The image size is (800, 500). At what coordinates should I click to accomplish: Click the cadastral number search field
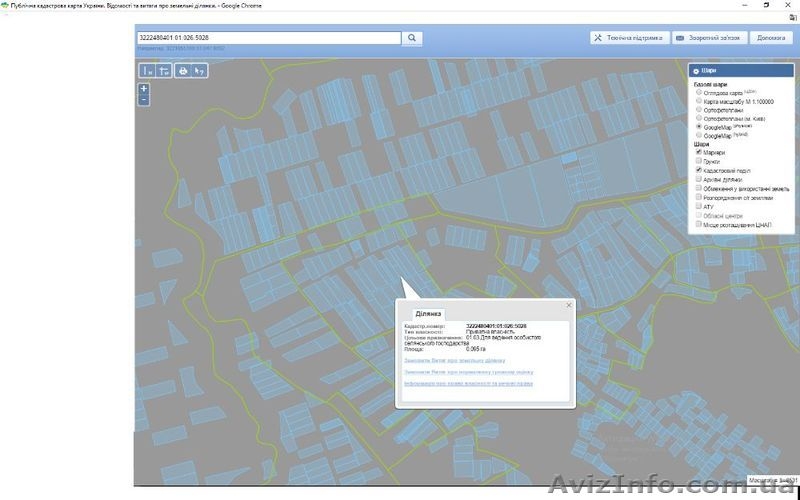pyautogui.click(x=268, y=38)
